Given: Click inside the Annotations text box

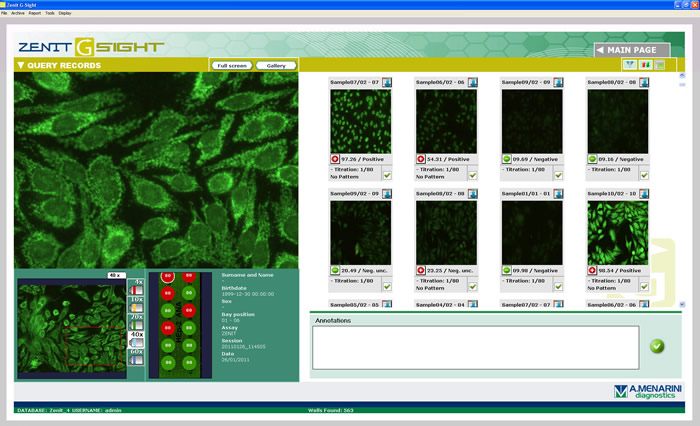Looking at the screenshot, I should pos(475,347).
